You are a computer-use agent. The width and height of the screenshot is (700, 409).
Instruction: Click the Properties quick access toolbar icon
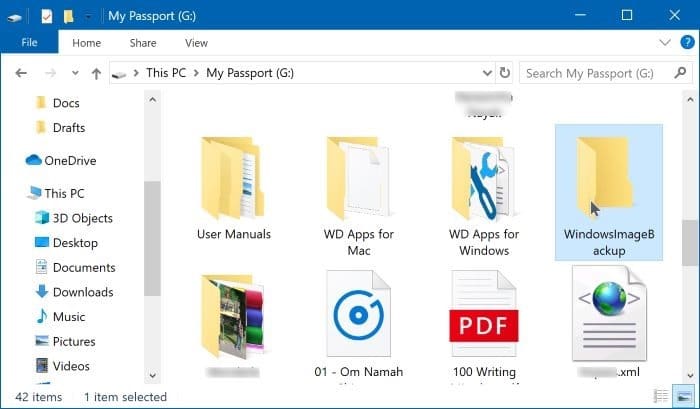46,17
